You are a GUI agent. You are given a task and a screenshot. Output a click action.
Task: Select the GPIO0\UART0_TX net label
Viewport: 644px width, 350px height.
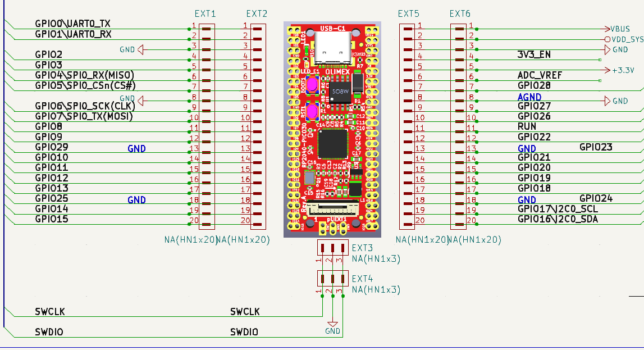72,24
